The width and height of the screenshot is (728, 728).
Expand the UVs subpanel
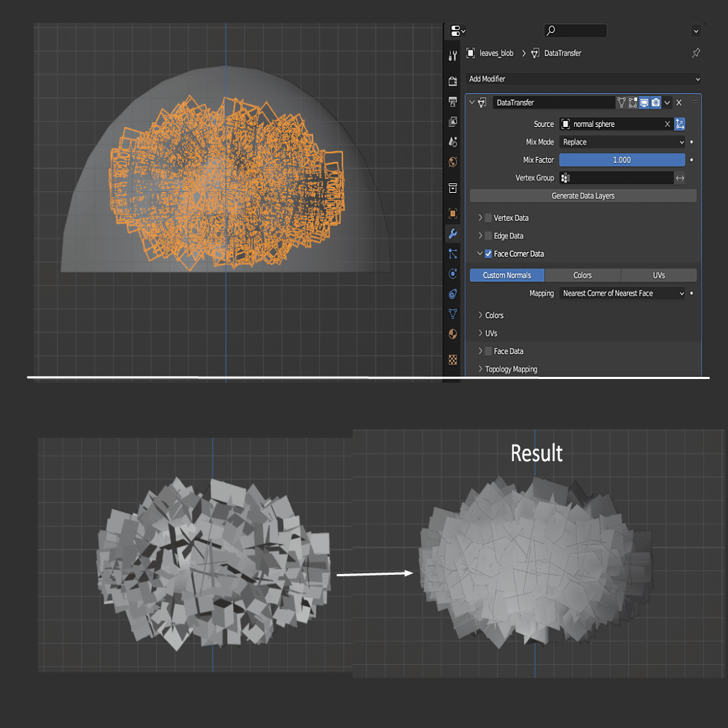(x=480, y=334)
